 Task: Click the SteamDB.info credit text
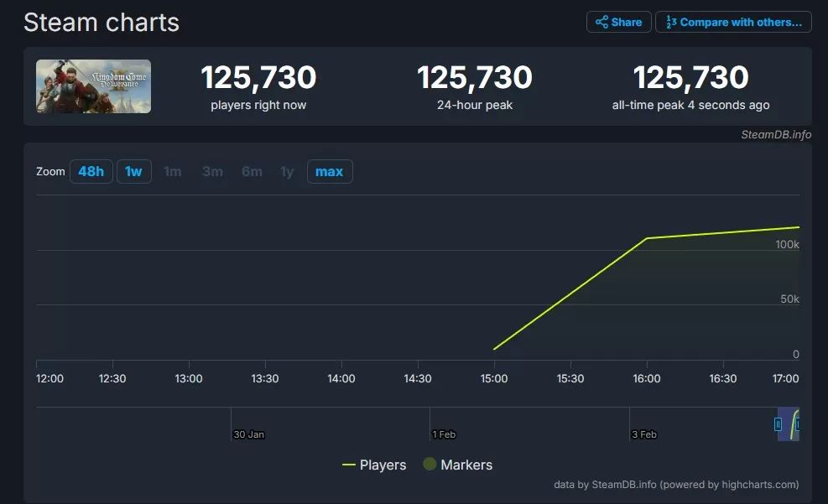(776, 134)
